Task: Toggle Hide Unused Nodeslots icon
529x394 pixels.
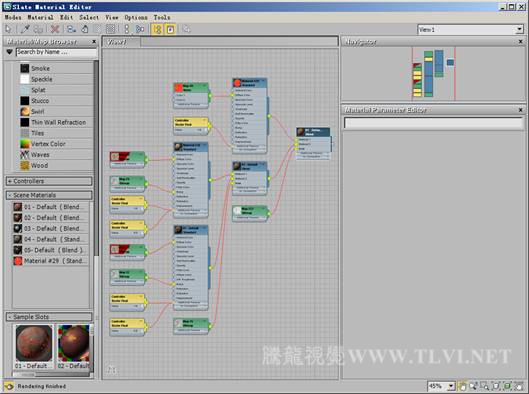Action: pos(85,29)
